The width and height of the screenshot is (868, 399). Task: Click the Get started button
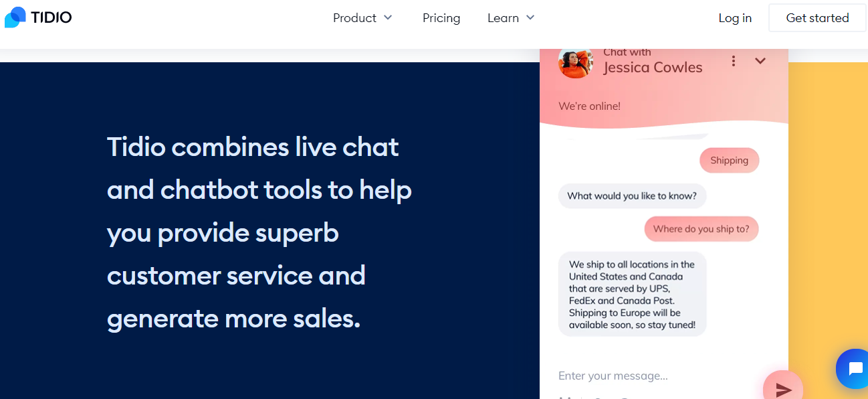coord(817,17)
